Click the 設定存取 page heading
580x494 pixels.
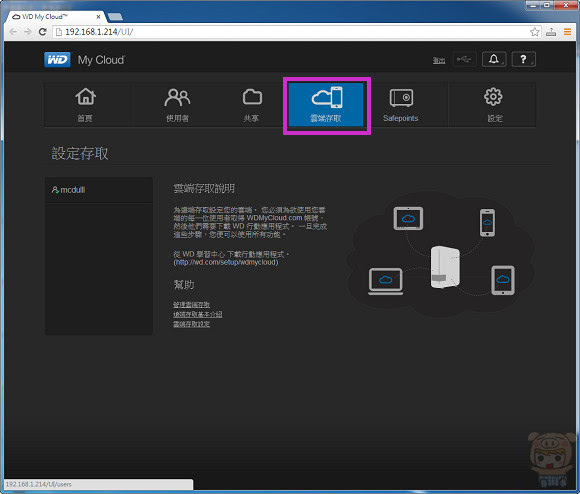tap(80, 153)
